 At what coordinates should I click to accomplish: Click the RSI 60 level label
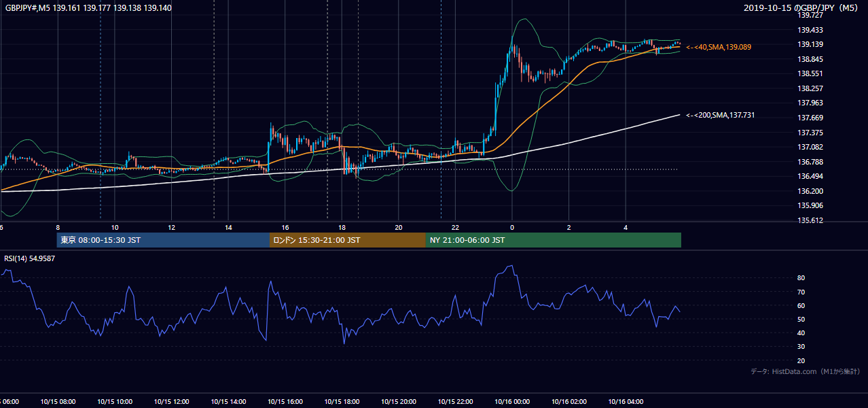(x=801, y=305)
